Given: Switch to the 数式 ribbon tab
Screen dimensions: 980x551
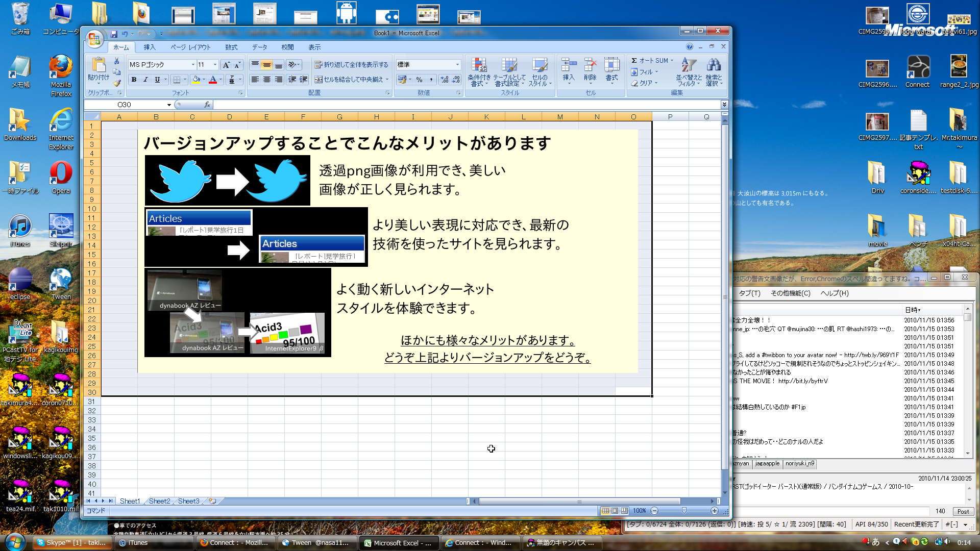Looking at the screenshot, I should (x=231, y=47).
